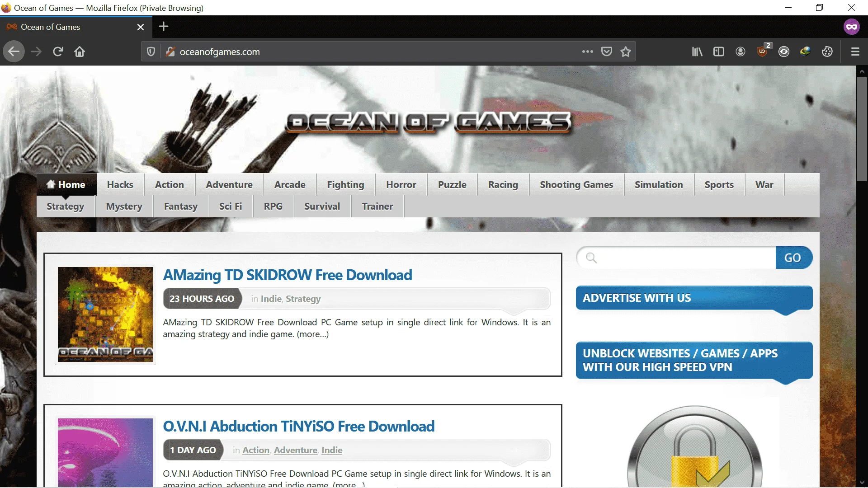Close the Ocean of Games tab
Viewport: 868px width, 488px height.
tap(141, 27)
